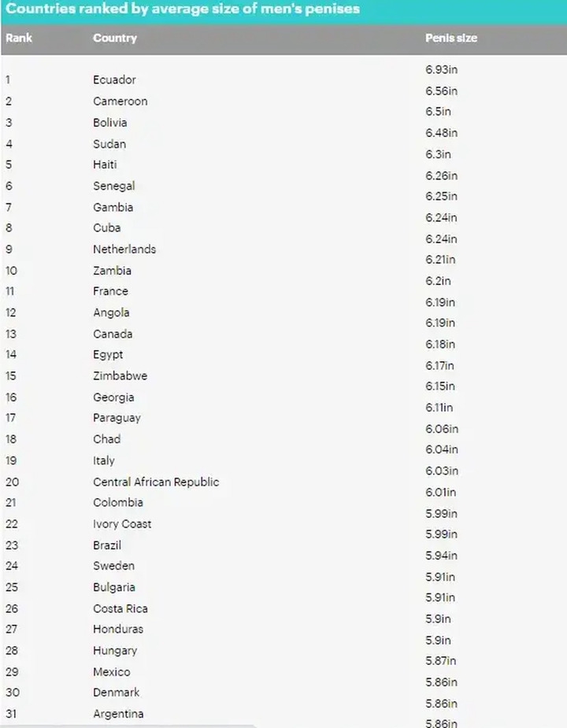Click the horizontal scrollbar at bottom
The image size is (567, 728).
128,726
